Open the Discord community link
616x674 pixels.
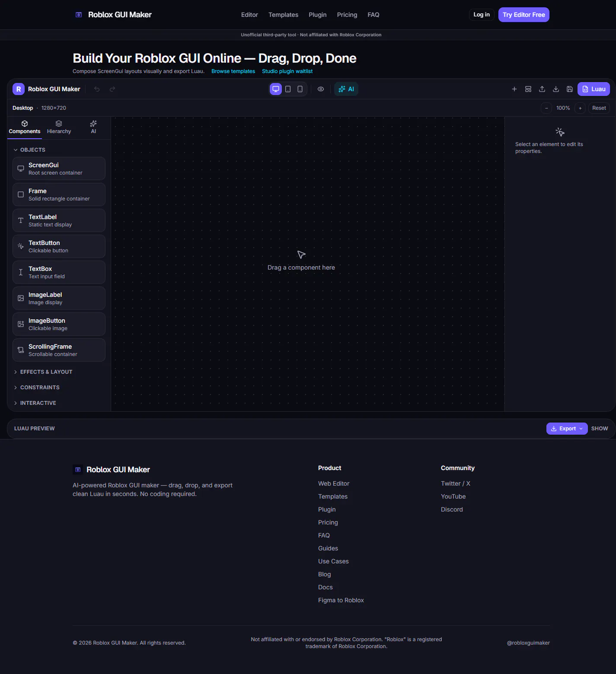pyautogui.click(x=452, y=509)
